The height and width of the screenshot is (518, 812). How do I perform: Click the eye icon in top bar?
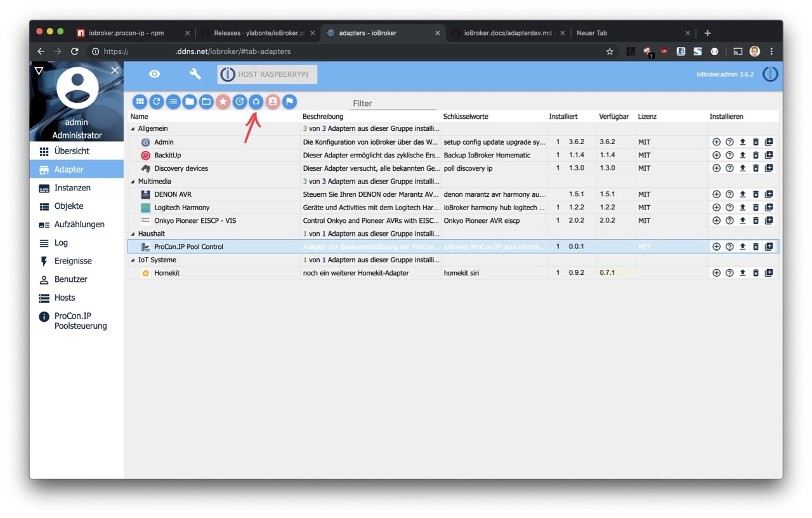(154, 74)
